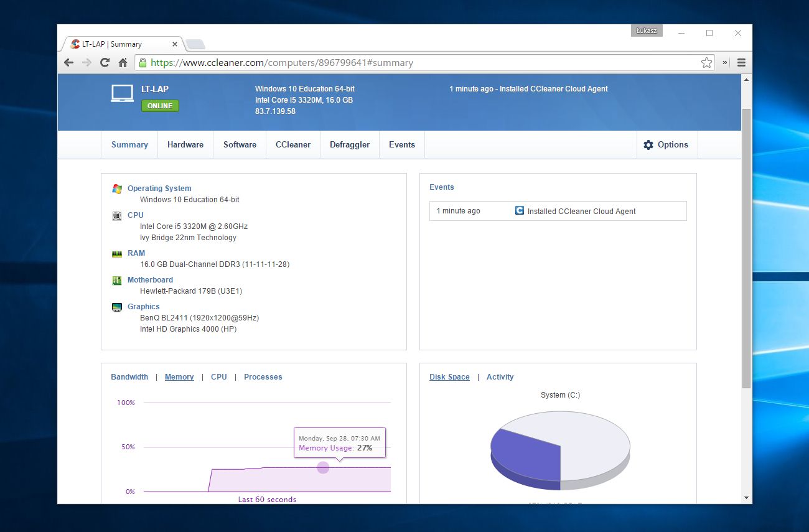The width and height of the screenshot is (809, 532).
Task: Open the CPU link in hardware summary
Action: tap(136, 215)
